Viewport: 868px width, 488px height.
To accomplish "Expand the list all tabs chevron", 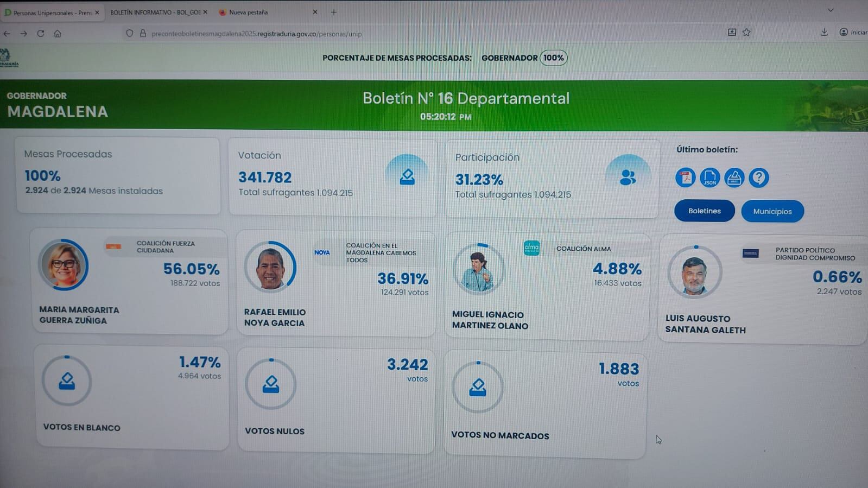I will click(x=830, y=10).
